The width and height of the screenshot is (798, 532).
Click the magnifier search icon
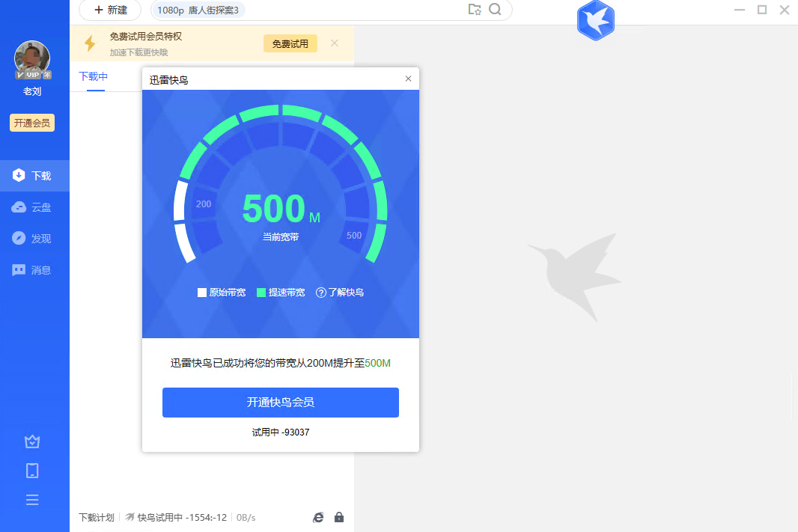click(495, 9)
